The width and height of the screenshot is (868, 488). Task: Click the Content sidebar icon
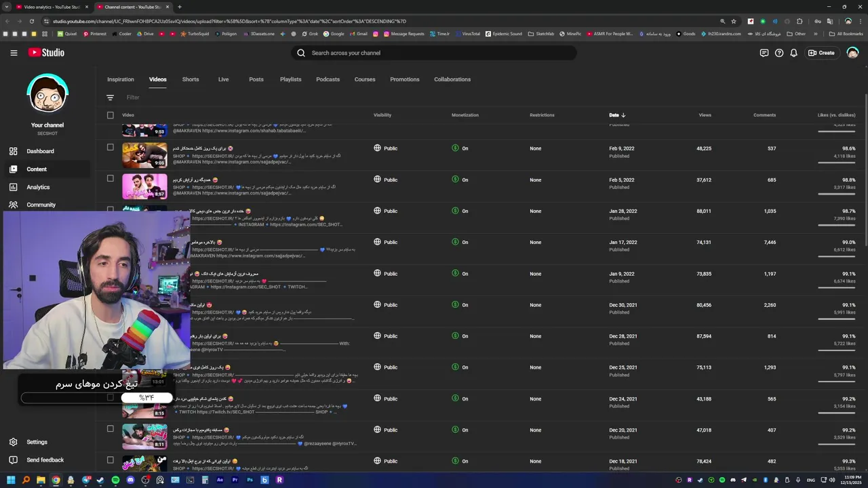(x=13, y=169)
